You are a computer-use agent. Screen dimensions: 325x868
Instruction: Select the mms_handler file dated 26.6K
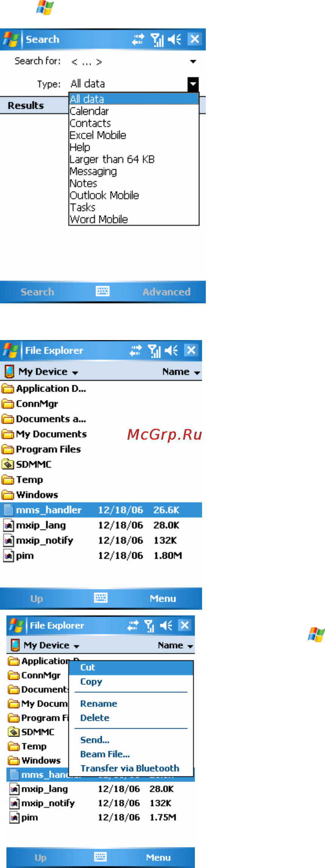tap(101, 510)
